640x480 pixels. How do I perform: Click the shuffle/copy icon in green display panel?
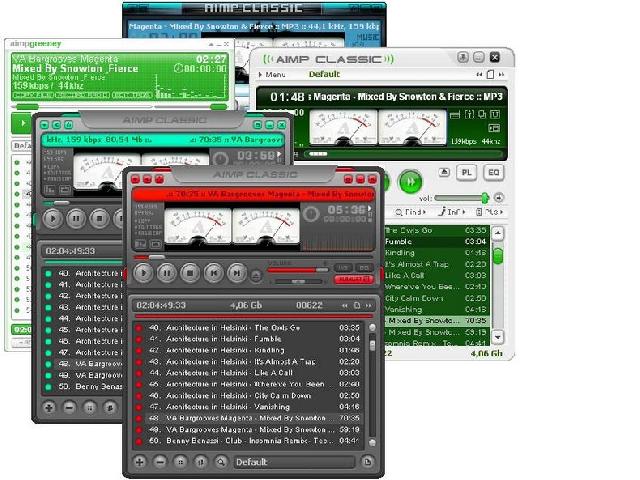coord(482,114)
